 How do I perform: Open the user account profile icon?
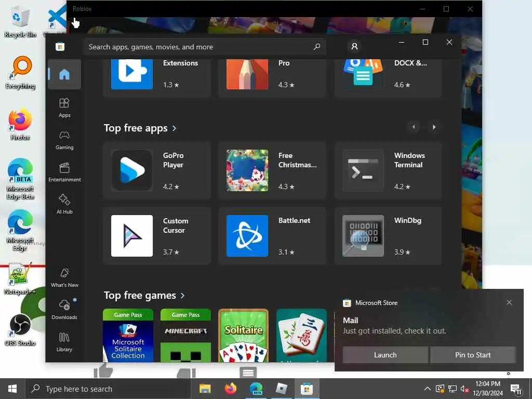click(x=354, y=46)
